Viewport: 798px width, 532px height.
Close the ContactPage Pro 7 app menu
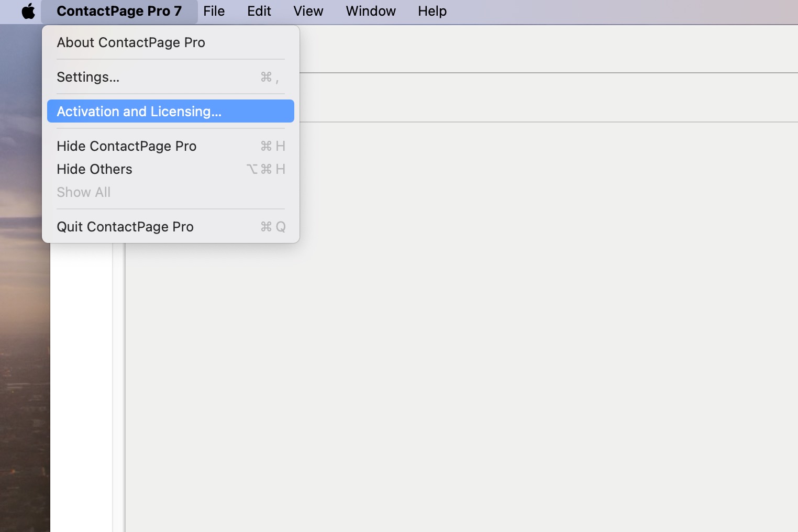click(119, 11)
